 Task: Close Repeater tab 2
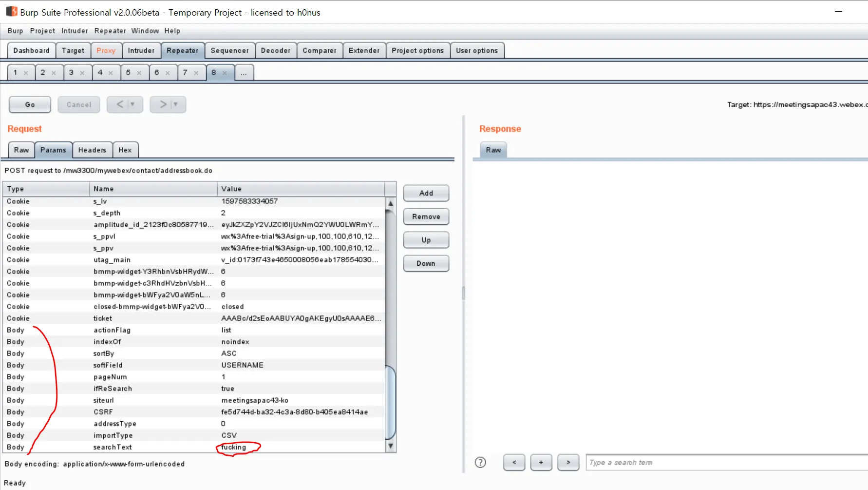pyautogui.click(x=54, y=73)
